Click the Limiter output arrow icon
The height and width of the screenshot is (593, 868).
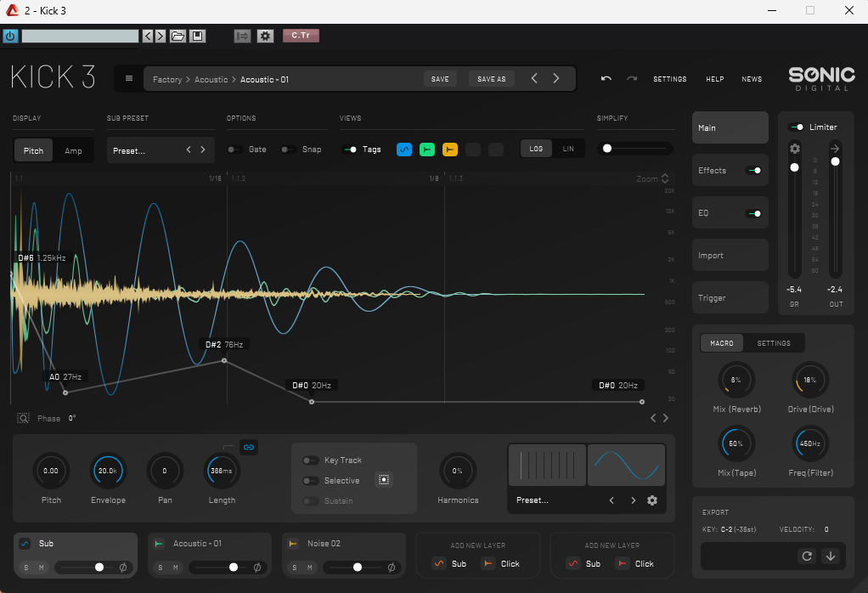click(x=835, y=149)
